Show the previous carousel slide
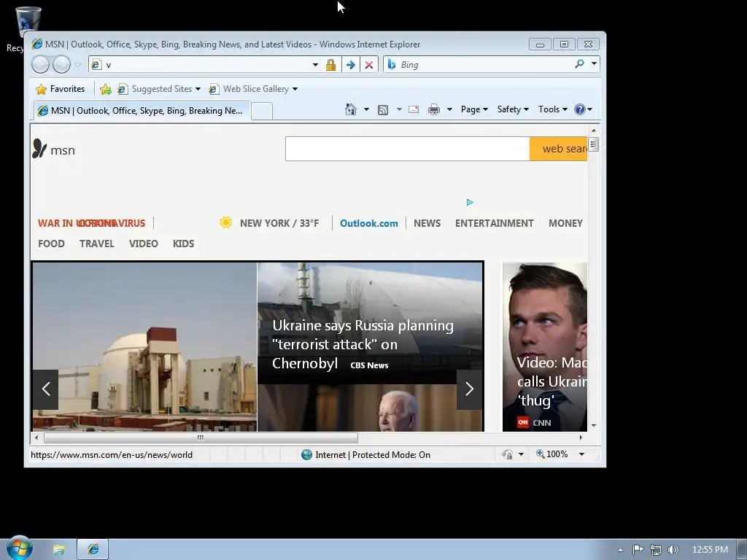Viewport: 747px width, 560px height. pos(46,389)
